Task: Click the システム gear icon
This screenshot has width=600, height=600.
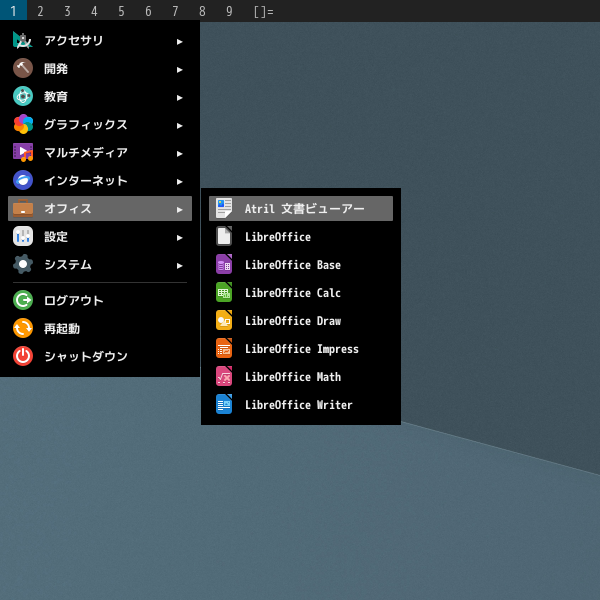Action: point(23,264)
